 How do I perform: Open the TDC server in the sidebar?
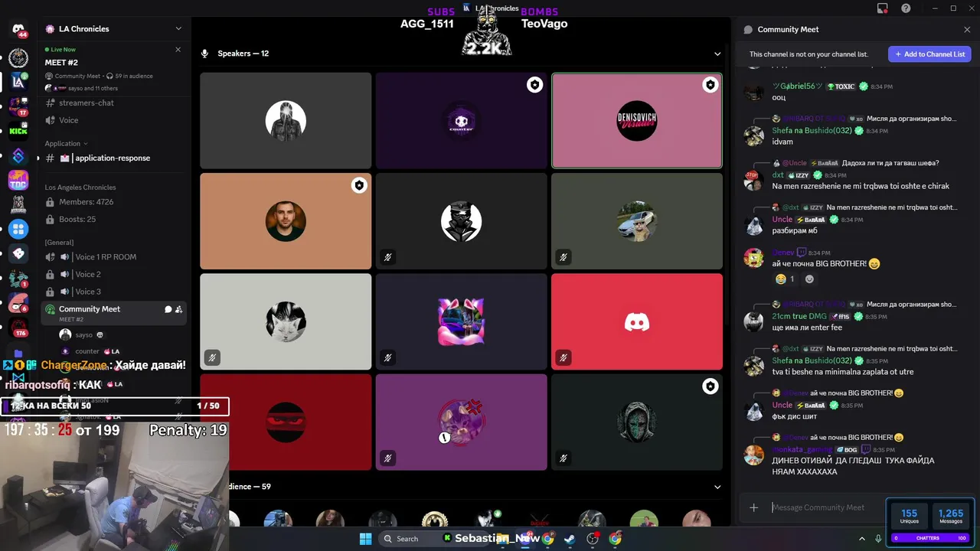point(18,181)
